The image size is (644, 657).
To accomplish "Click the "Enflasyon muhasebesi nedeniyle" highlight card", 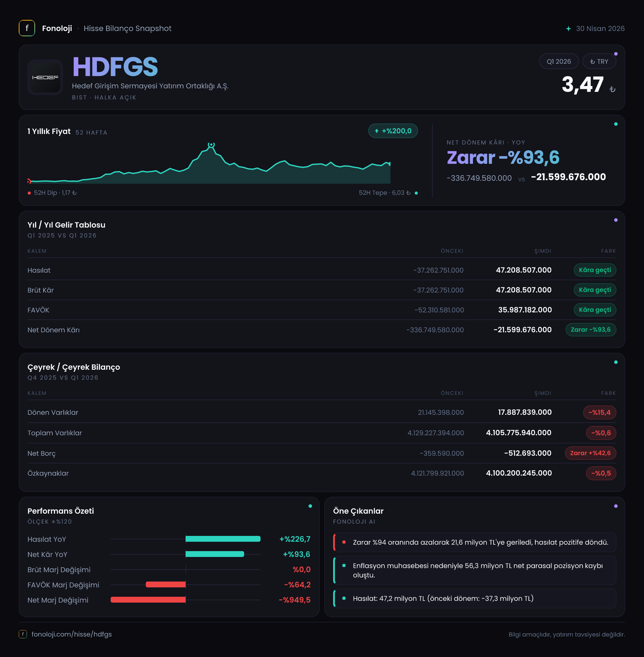I will (x=475, y=570).
